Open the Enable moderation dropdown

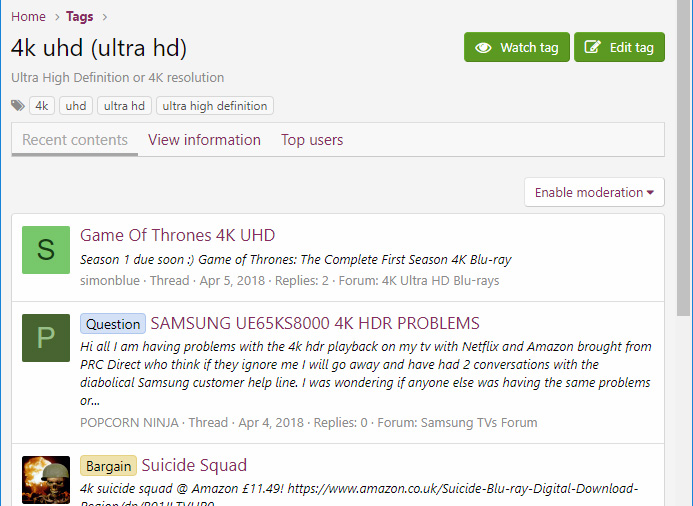point(594,192)
